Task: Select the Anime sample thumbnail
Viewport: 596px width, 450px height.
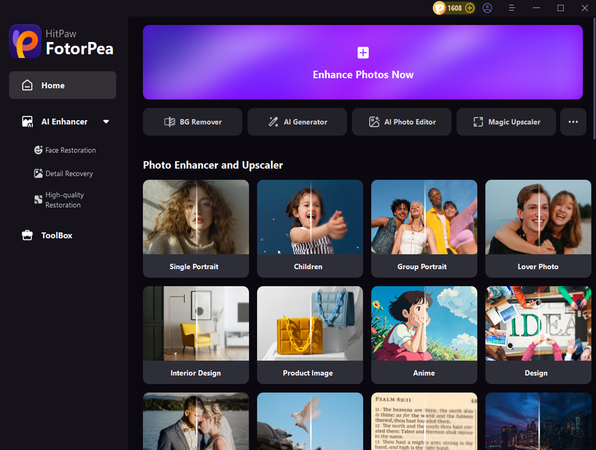Action: coord(424,323)
